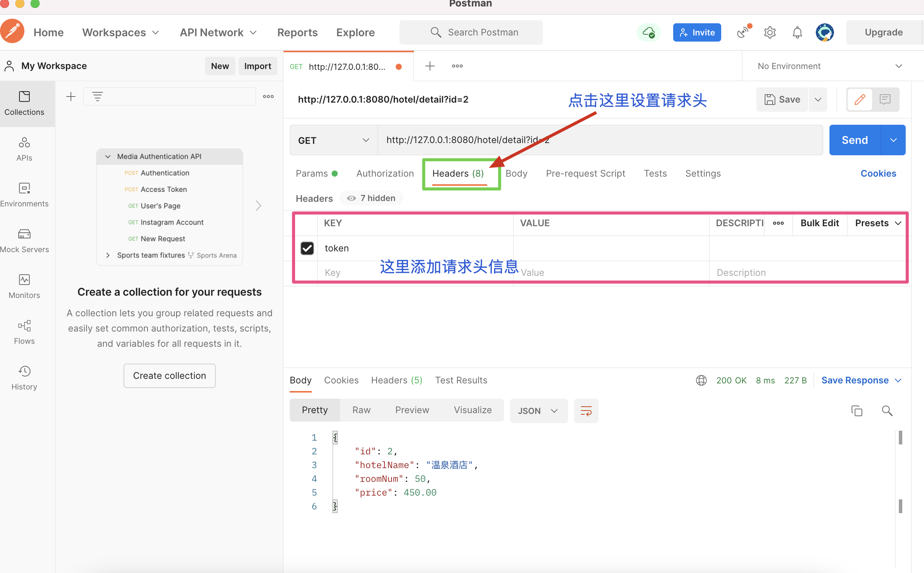924x573 pixels.
Task: Select the Raw response view
Action: [361, 410]
